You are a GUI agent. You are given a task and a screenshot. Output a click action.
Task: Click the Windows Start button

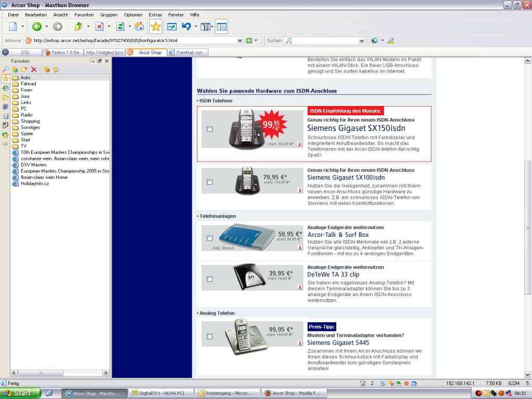[x=20, y=393]
